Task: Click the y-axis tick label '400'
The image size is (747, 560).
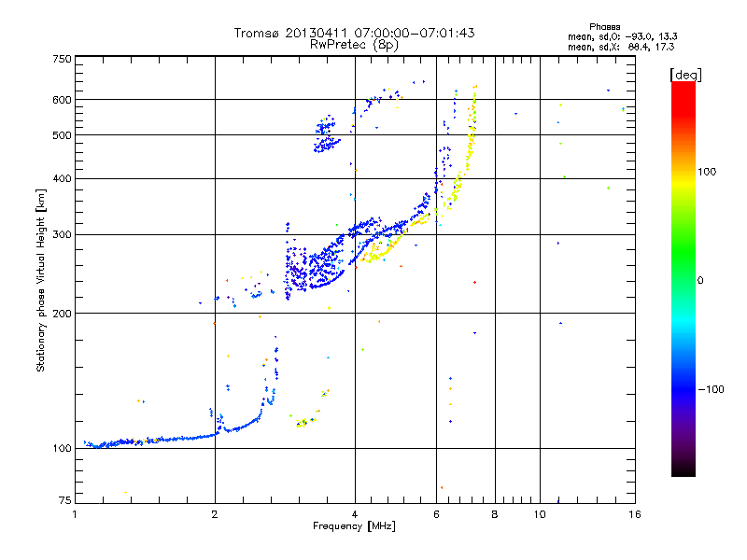Action: pos(62,179)
